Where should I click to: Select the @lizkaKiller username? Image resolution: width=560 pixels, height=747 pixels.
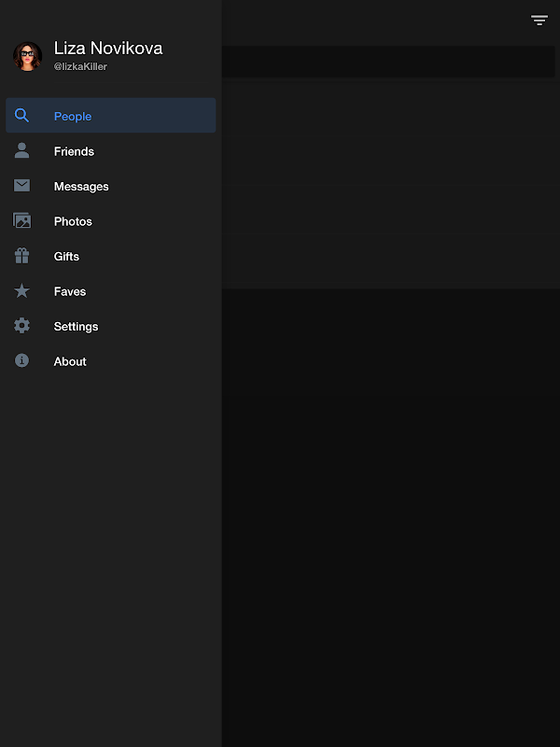(x=80, y=66)
